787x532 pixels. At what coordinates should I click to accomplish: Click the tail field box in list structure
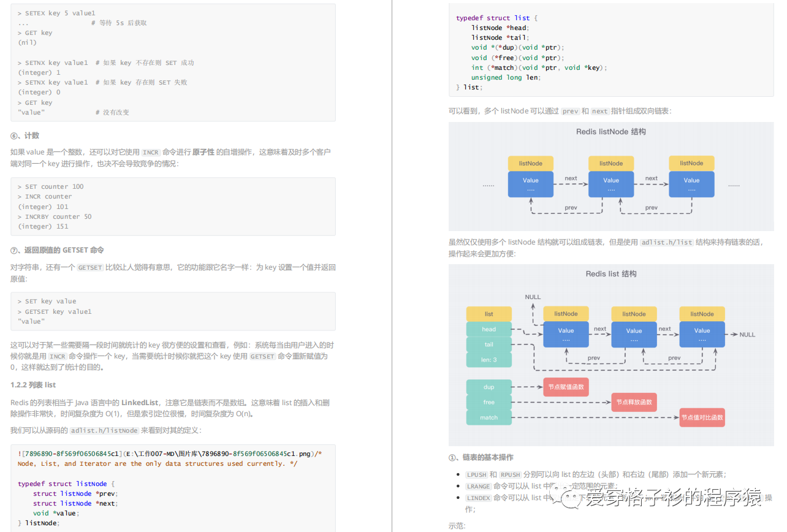489,344
